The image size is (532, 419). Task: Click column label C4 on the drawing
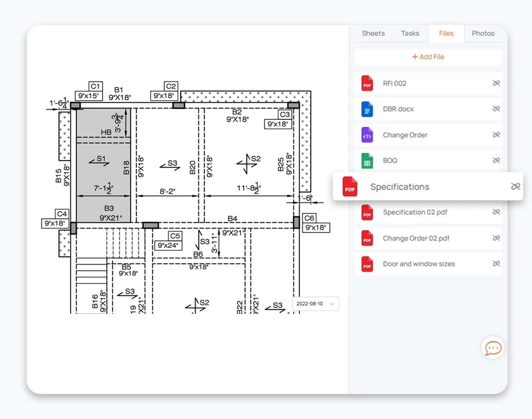coord(62,214)
